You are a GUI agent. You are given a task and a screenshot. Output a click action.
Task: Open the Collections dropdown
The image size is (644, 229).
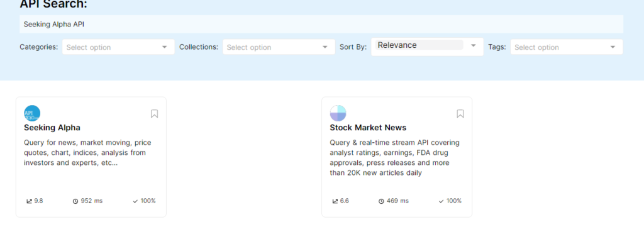click(279, 47)
